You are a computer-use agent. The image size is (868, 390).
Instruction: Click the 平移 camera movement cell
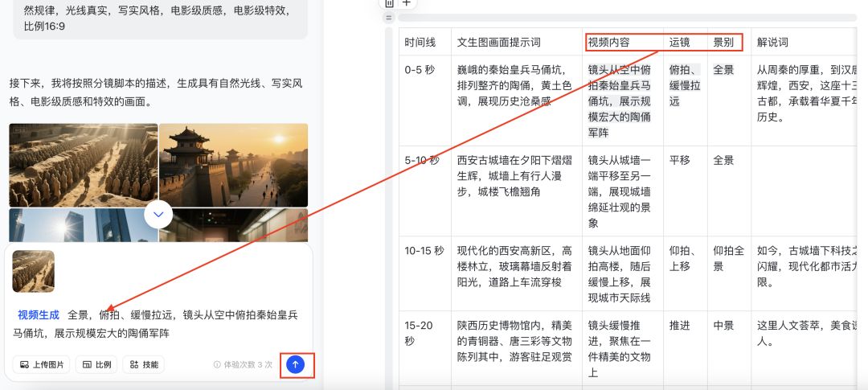pos(686,191)
